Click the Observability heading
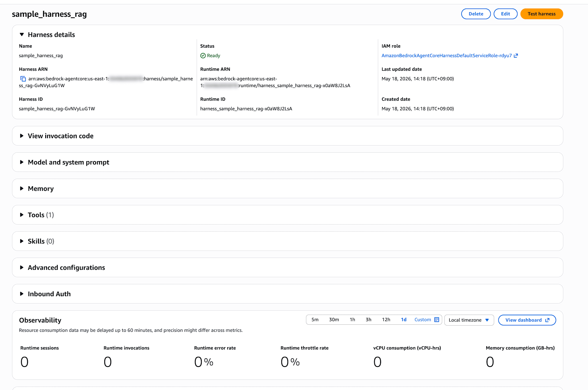588x390 pixels. coord(40,320)
